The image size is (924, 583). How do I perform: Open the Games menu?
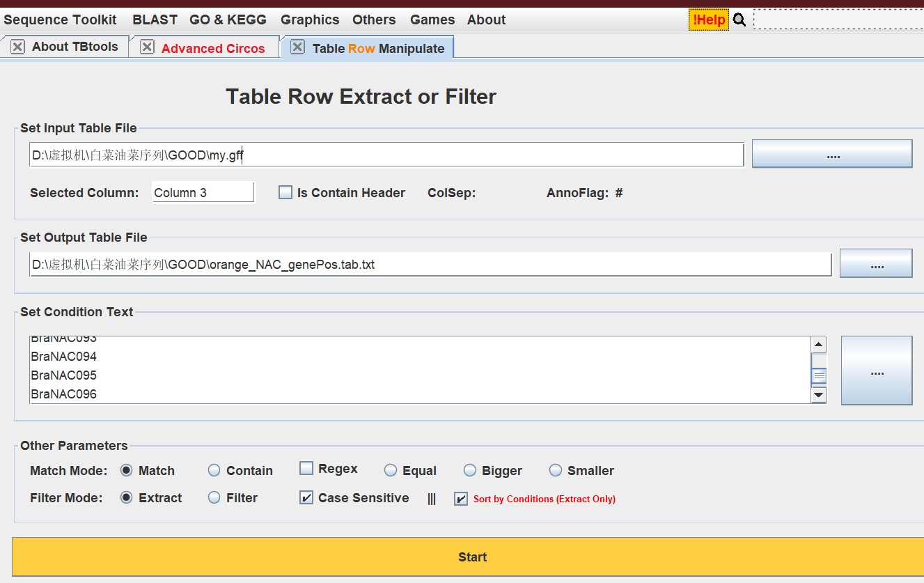432,20
